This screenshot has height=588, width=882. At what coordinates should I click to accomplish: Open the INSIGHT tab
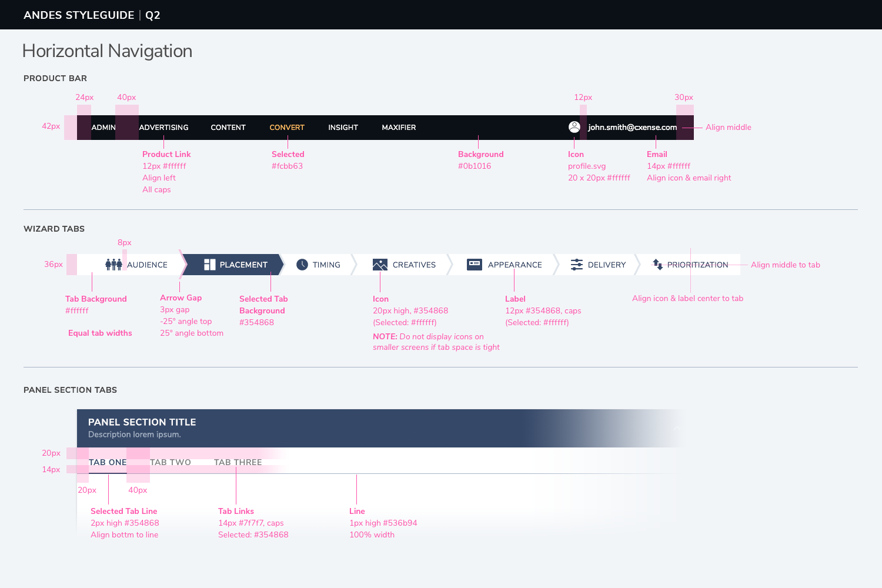(343, 127)
